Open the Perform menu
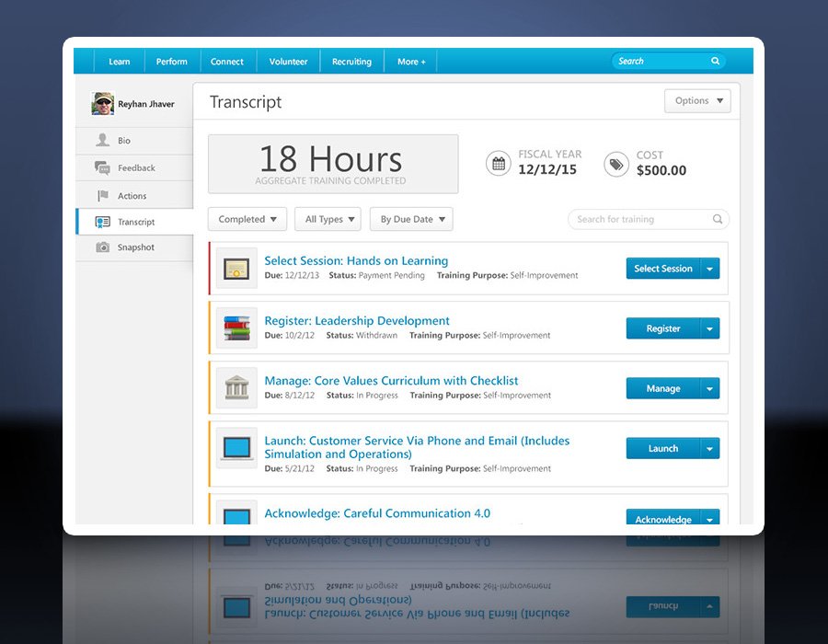The height and width of the screenshot is (644, 828). coord(172,62)
